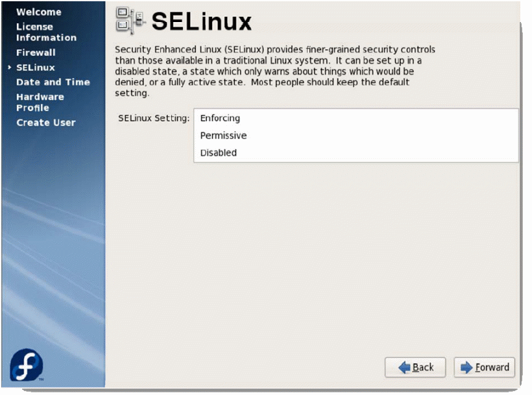Click the blue right arrow icon on Forward

click(x=466, y=368)
